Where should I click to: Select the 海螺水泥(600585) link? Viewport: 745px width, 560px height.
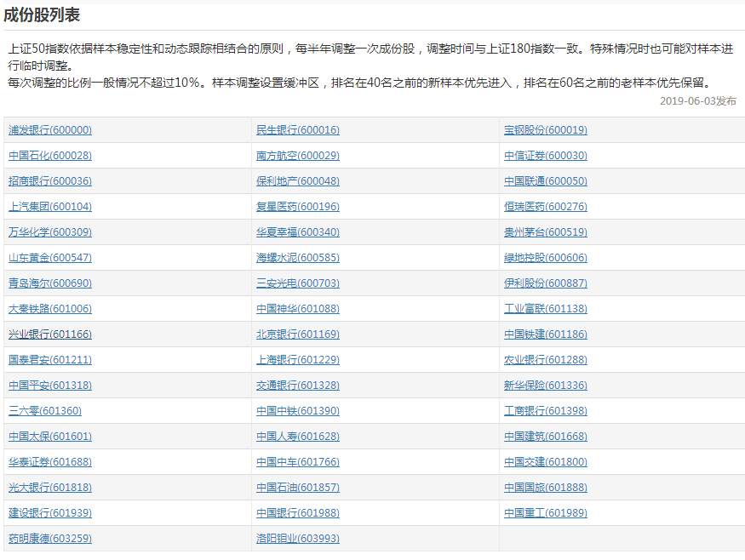pyautogui.click(x=298, y=258)
